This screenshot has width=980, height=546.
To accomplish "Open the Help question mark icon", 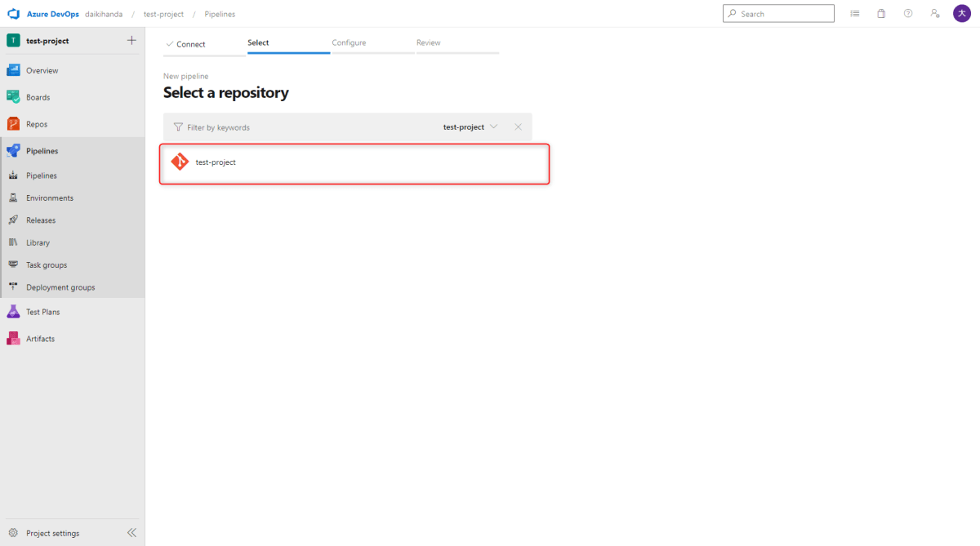I will pyautogui.click(x=908, y=14).
